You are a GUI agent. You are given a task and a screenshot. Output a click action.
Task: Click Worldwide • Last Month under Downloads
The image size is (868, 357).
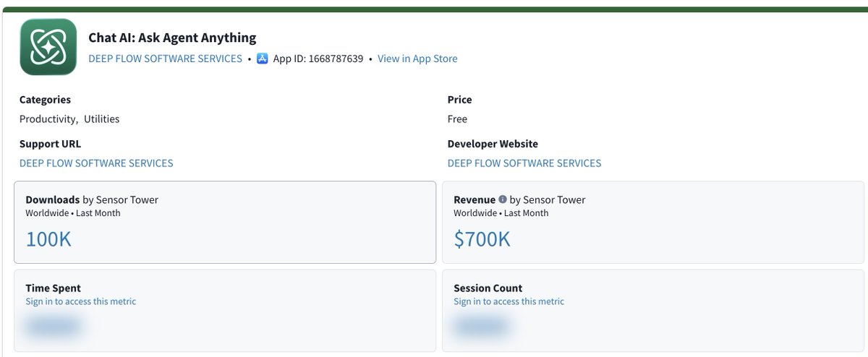click(x=73, y=213)
